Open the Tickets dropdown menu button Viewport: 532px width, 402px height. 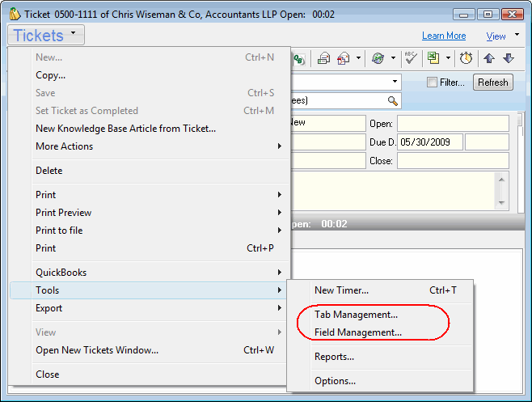(x=46, y=35)
